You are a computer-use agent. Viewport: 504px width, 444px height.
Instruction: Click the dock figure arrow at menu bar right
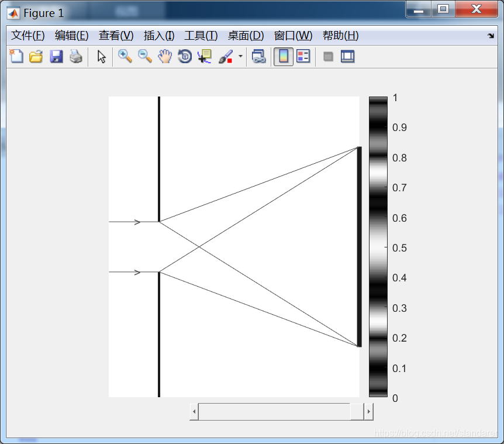(491, 36)
